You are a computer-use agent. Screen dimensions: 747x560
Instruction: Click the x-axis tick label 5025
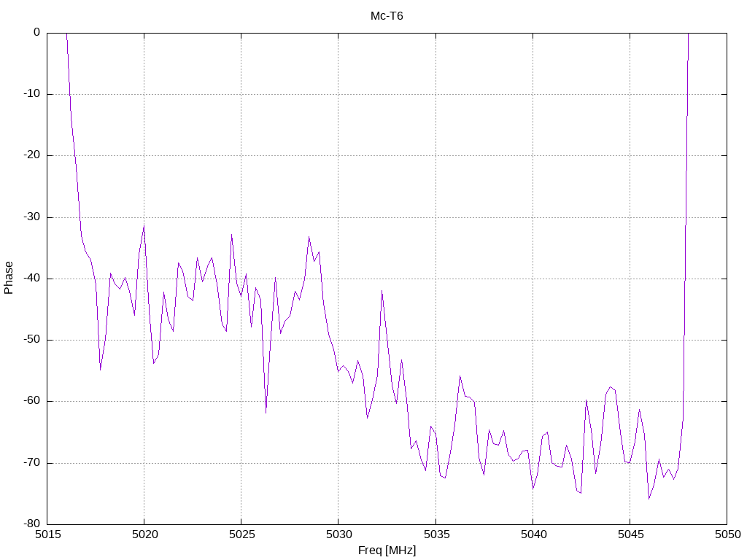(241, 534)
